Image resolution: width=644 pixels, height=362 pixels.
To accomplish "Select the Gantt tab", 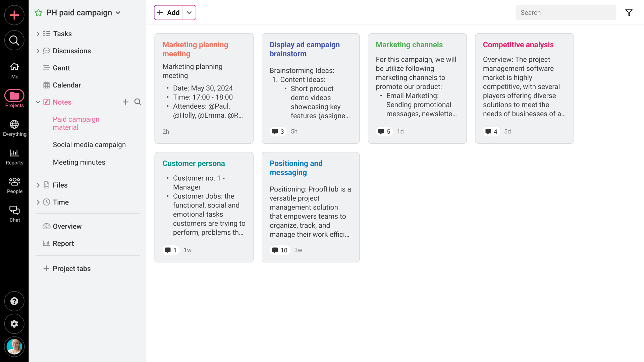I will (x=61, y=68).
